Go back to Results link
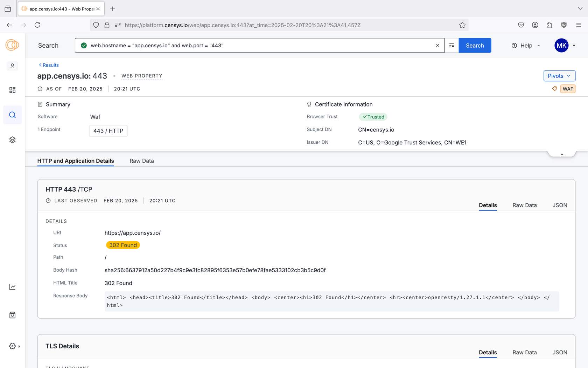 coord(49,65)
